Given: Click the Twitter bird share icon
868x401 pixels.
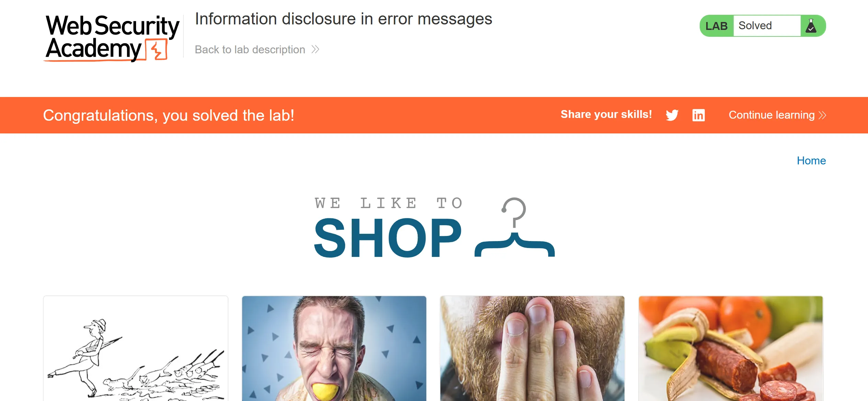Looking at the screenshot, I should tap(672, 115).
